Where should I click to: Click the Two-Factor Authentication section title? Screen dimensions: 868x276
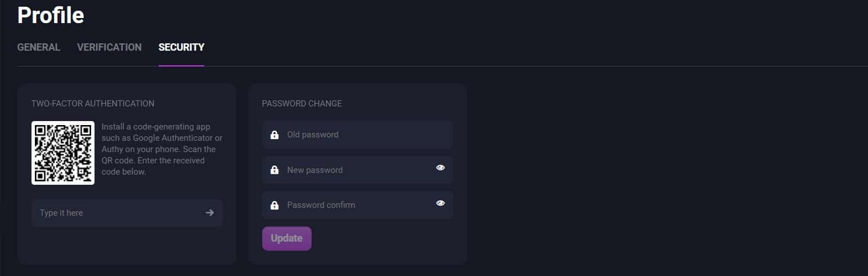93,104
